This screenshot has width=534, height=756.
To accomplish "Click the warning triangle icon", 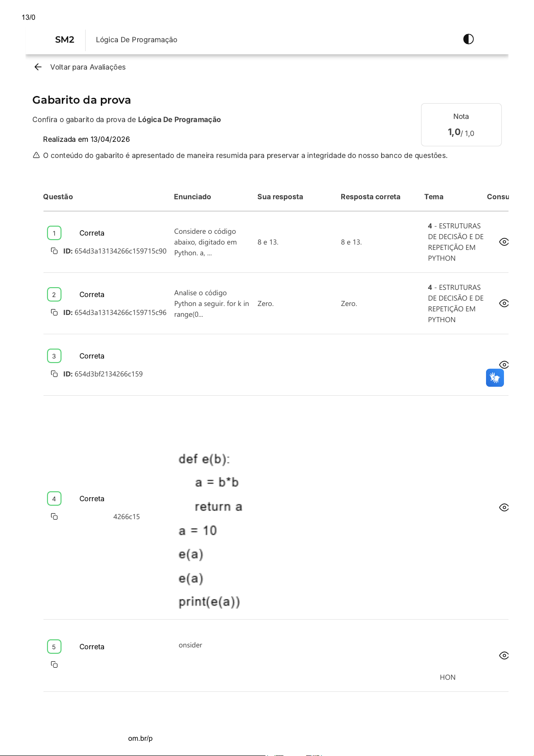I will [36, 155].
